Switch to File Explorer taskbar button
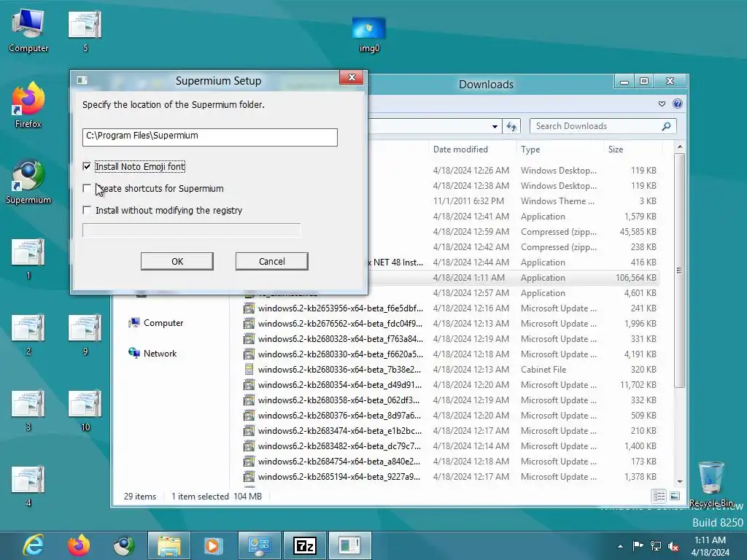 [x=169, y=545]
